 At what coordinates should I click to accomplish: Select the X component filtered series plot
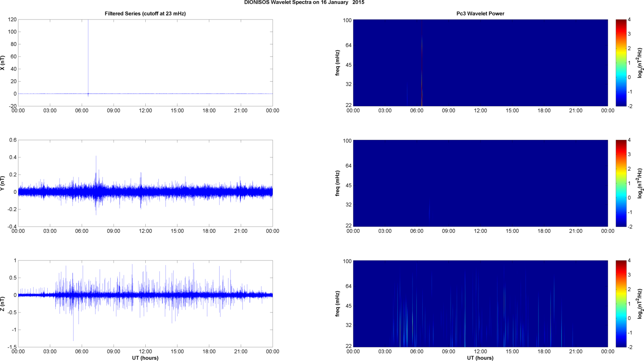[145, 63]
